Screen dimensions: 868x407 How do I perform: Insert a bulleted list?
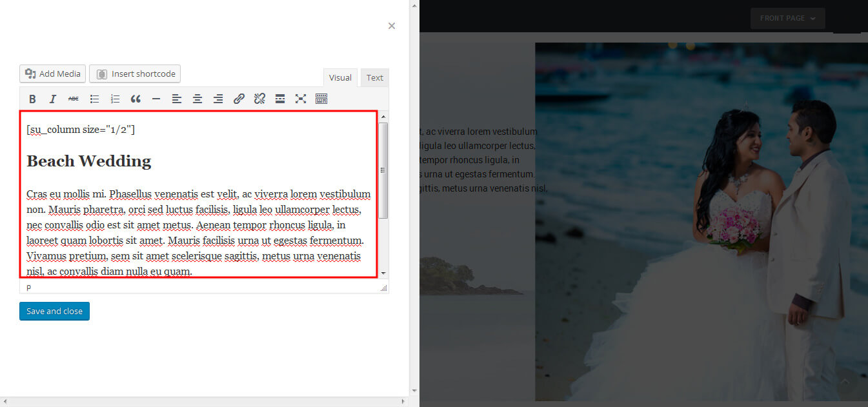click(94, 99)
